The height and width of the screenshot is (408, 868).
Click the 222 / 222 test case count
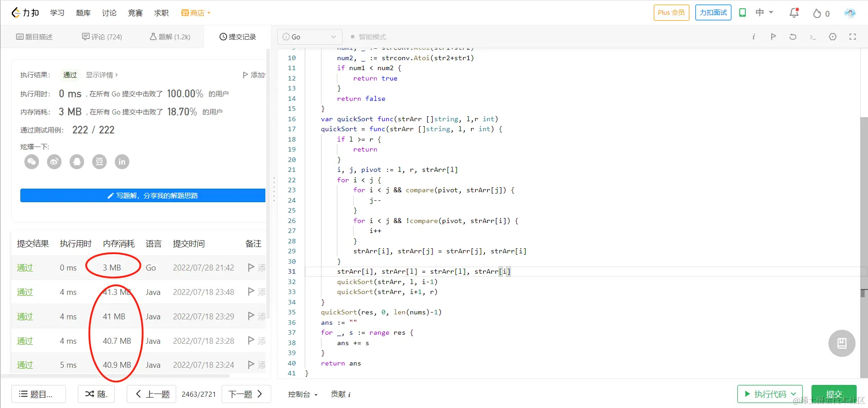[93, 130]
